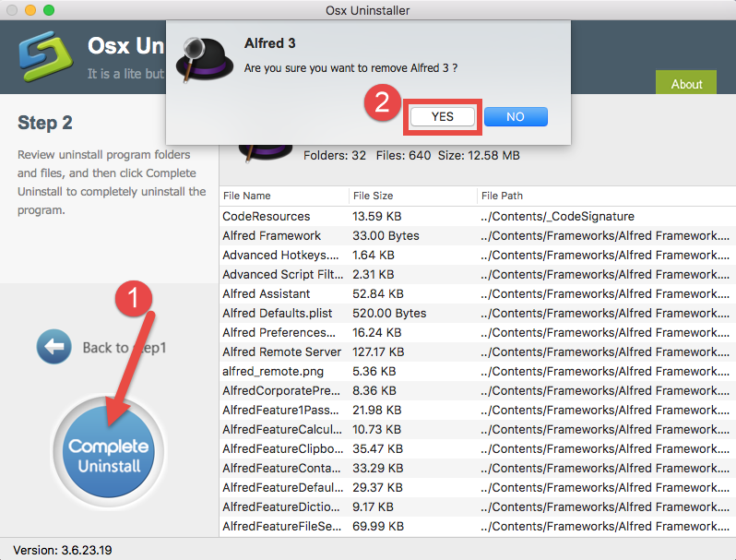Screen dimensions: 736x560
Task: Click the Complete Uninstall button
Action: coord(109,451)
